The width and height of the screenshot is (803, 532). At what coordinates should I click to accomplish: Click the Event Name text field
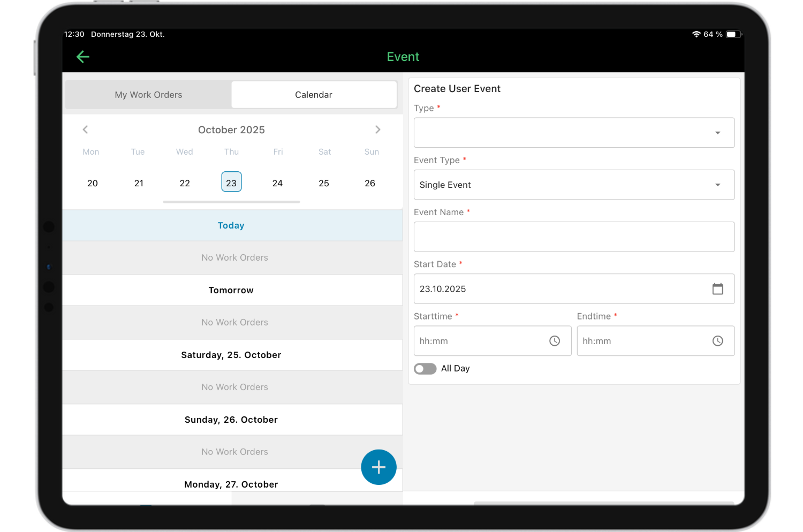(x=574, y=237)
